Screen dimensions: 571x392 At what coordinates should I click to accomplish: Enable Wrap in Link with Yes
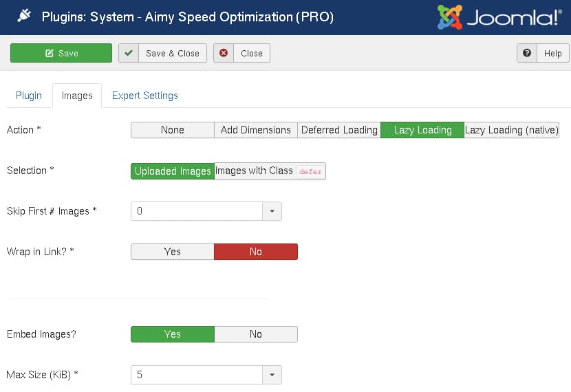point(173,252)
